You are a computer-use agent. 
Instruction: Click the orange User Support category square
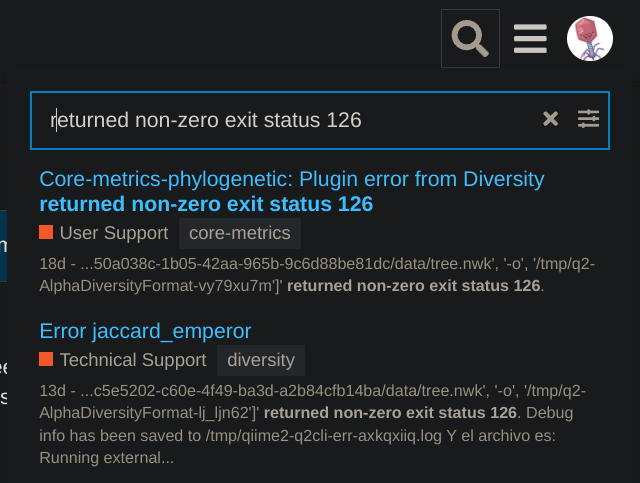click(46, 232)
